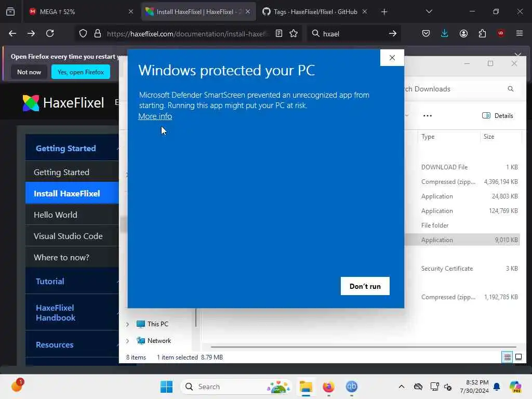Click the Search Downloads magnifier icon
Viewport: 532px width, 399px height.
click(x=511, y=89)
